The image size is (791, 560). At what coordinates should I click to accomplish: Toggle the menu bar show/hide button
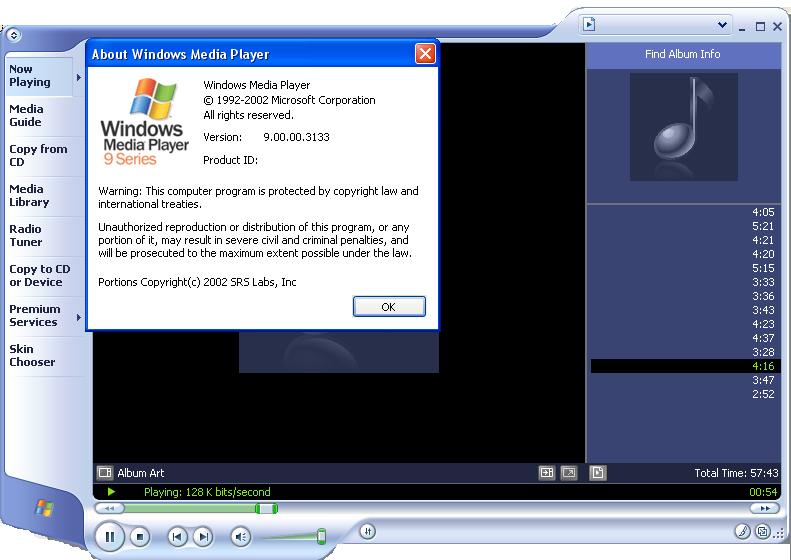click(x=14, y=35)
